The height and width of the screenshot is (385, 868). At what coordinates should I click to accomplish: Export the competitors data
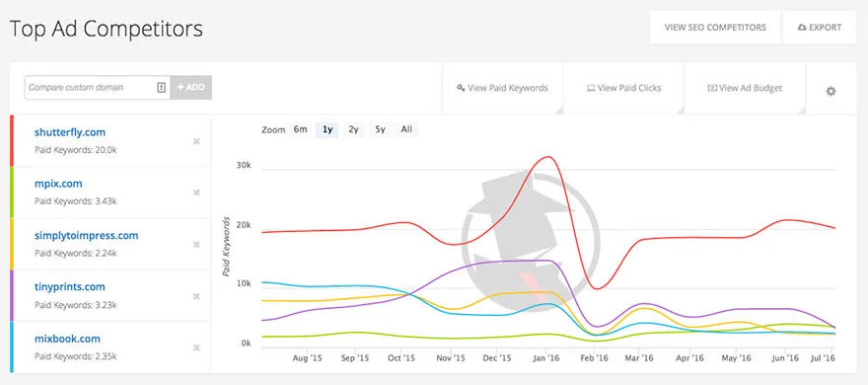coord(820,27)
